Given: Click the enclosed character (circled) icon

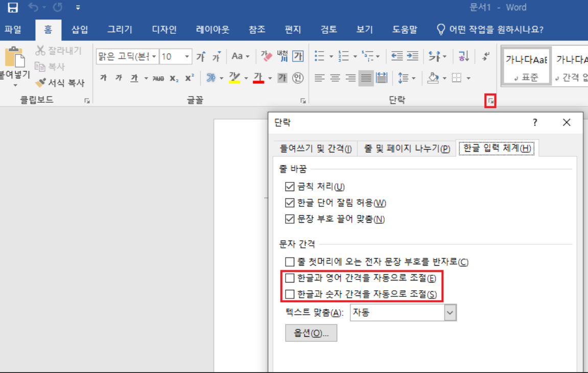Looking at the screenshot, I should tap(298, 78).
